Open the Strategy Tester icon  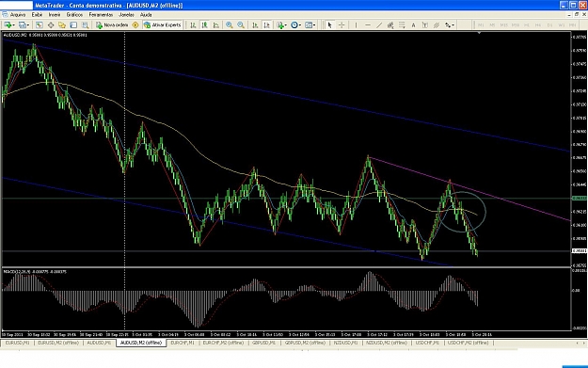[x=85, y=24]
